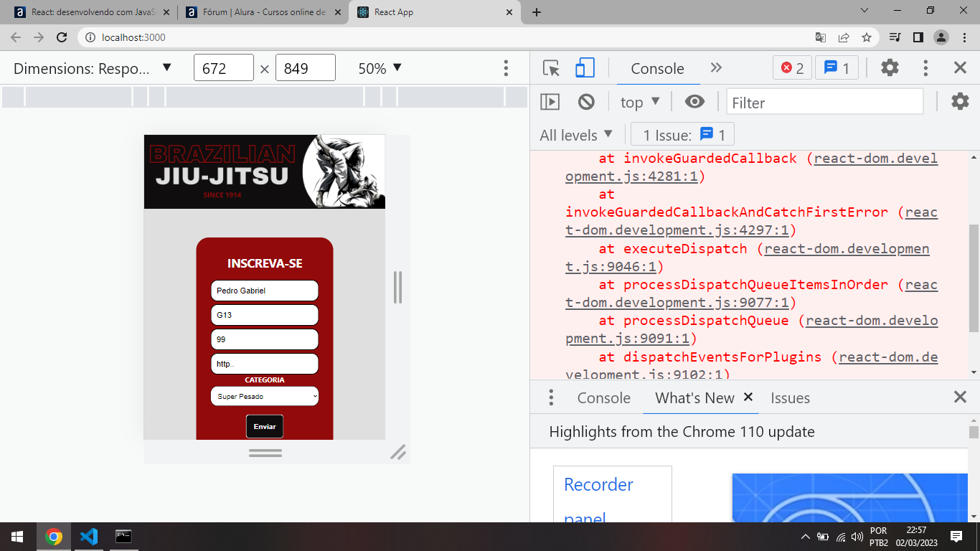Open Visual Studio Code from the taskbar
Screen dimensions: 980x551
pyautogui.click(x=88, y=537)
